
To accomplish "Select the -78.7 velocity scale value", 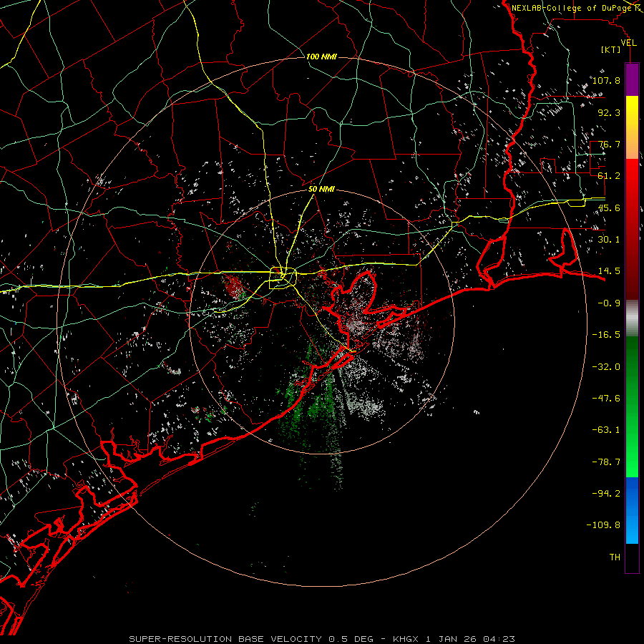I will point(606,462).
